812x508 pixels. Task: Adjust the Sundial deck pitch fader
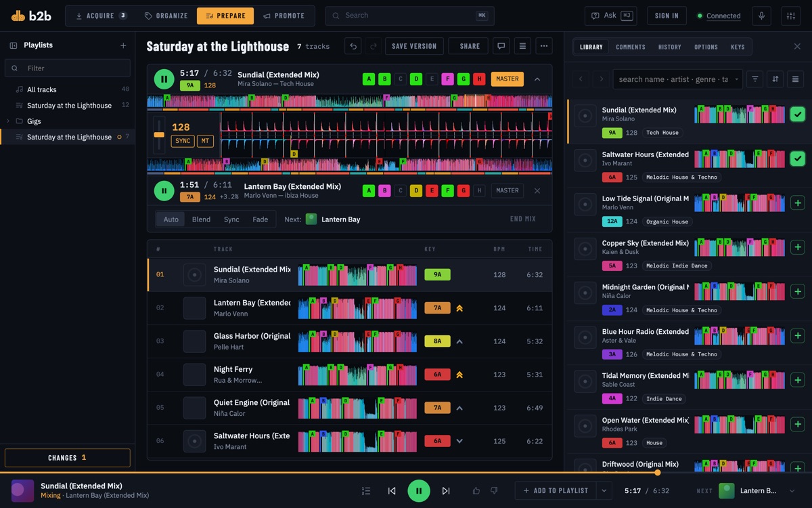(159, 134)
